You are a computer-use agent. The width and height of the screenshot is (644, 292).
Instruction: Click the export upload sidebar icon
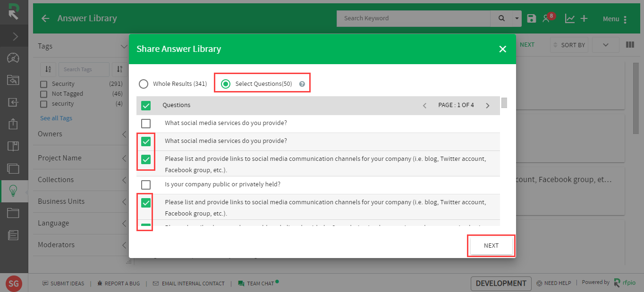pos(13,124)
